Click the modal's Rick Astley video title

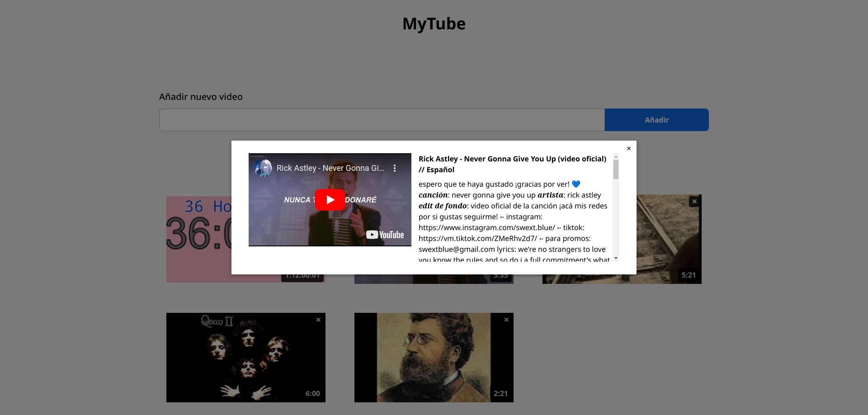[x=512, y=164]
